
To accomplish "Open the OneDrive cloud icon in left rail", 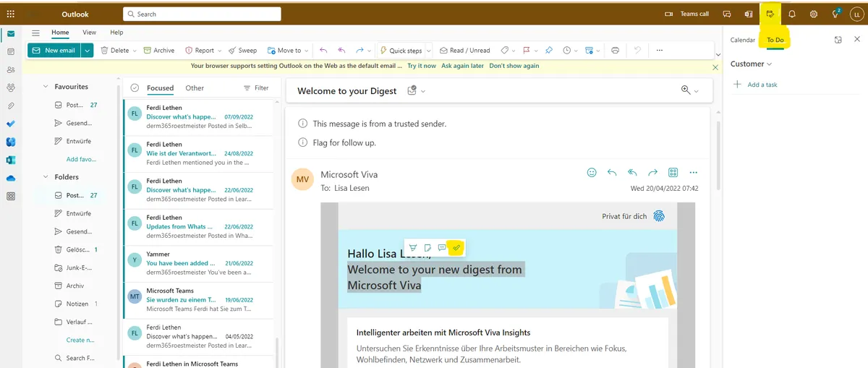I will point(11,178).
